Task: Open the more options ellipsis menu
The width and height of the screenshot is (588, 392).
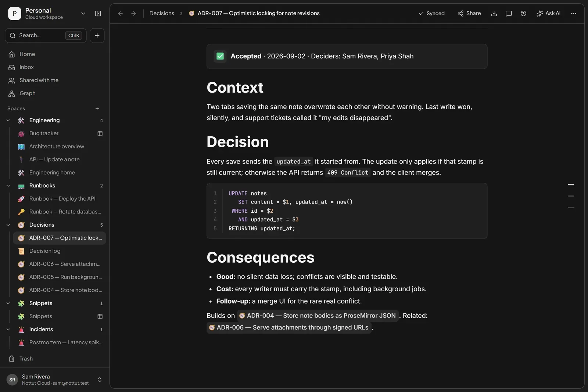Action: point(574,14)
